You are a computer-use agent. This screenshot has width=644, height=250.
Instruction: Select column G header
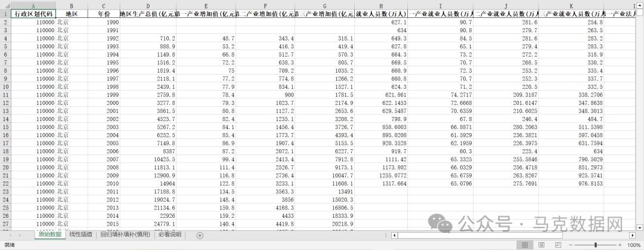click(324, 5)
